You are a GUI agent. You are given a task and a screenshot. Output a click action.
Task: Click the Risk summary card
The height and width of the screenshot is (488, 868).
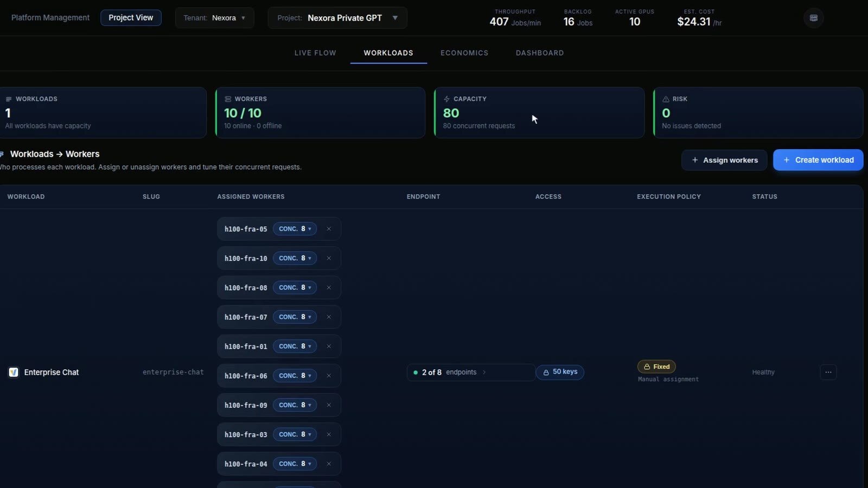coord(758,113)
